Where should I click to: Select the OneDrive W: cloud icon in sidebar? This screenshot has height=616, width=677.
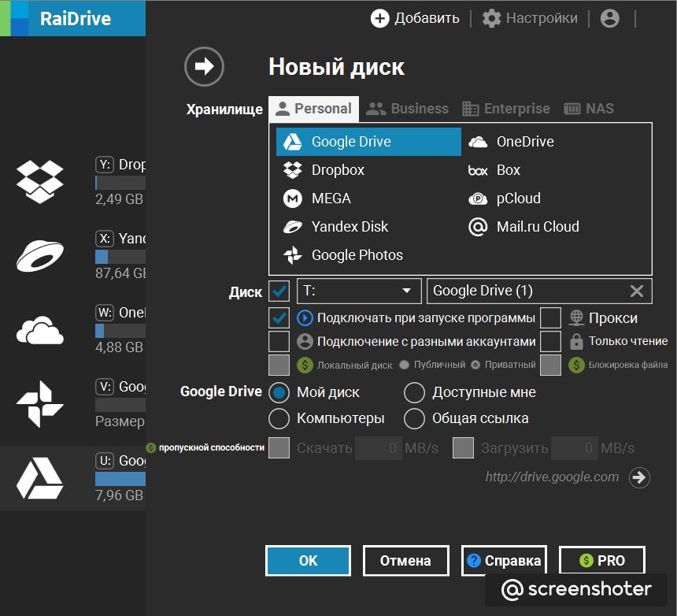coord(40,330)
